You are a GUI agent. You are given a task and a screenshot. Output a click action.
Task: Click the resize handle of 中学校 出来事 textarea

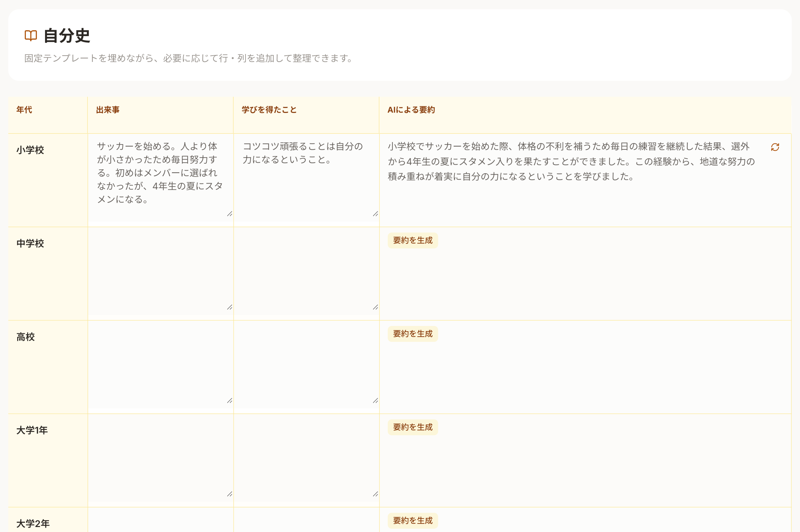point(230,307)
